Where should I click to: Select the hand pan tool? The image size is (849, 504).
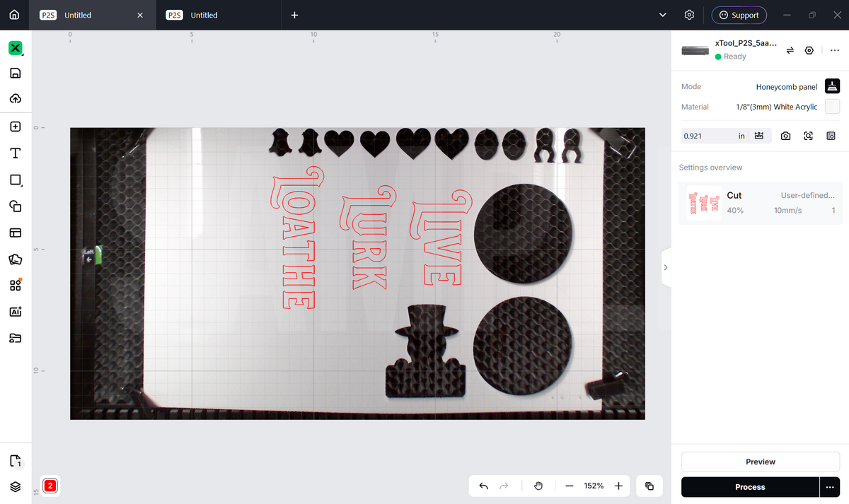(x=538, y=486)
